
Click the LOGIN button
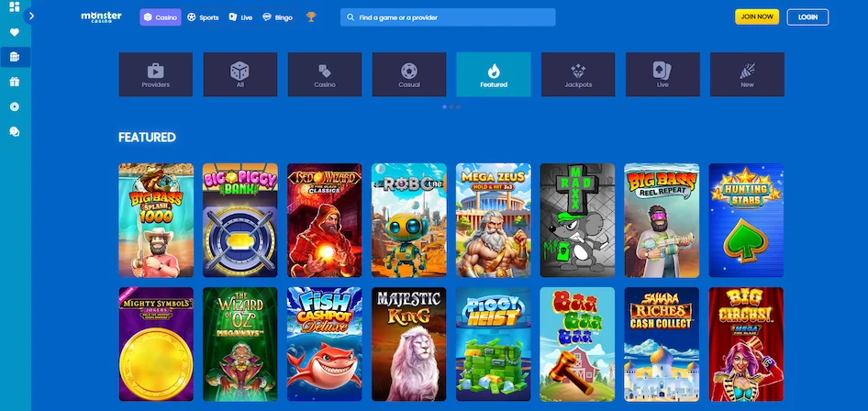tap(807, 17)
